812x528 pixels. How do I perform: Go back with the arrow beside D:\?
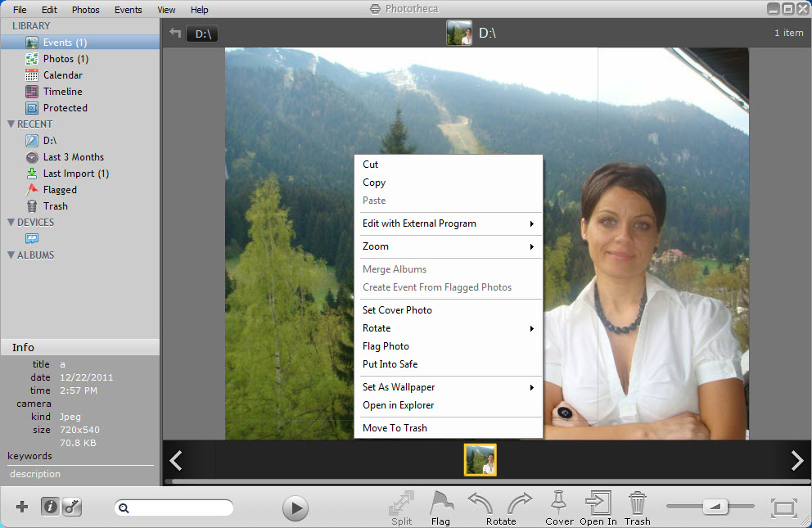pyautogui.click(x=175, y=33)
